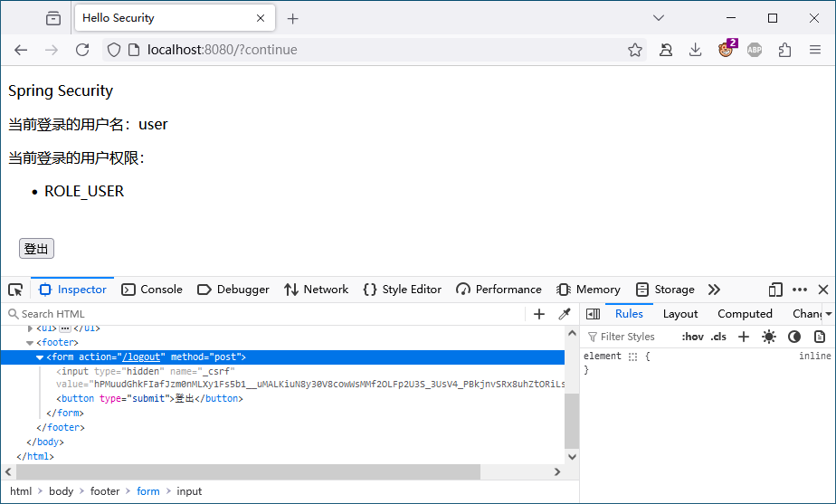Open Firefox application menu

814,50
